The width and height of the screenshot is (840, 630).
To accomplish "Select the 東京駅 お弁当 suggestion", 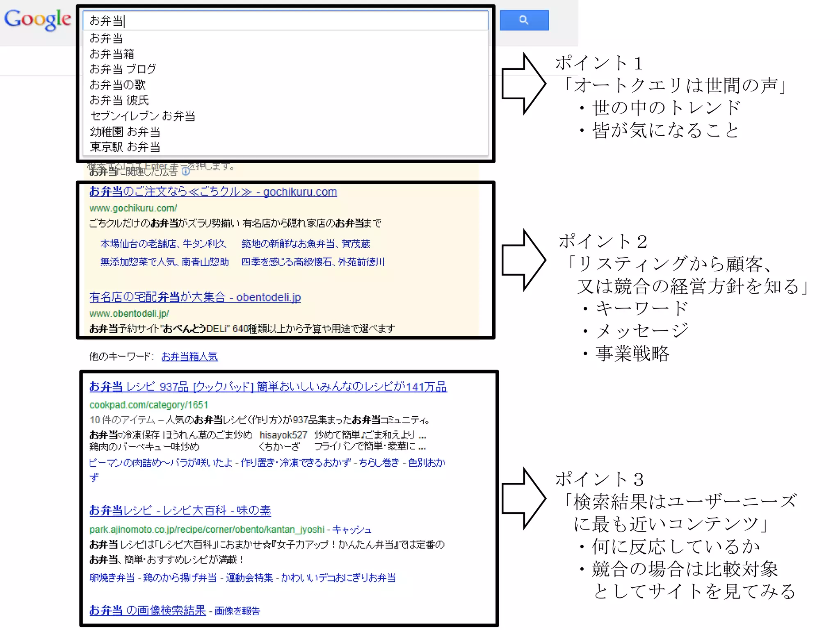I will pos(125,147).
